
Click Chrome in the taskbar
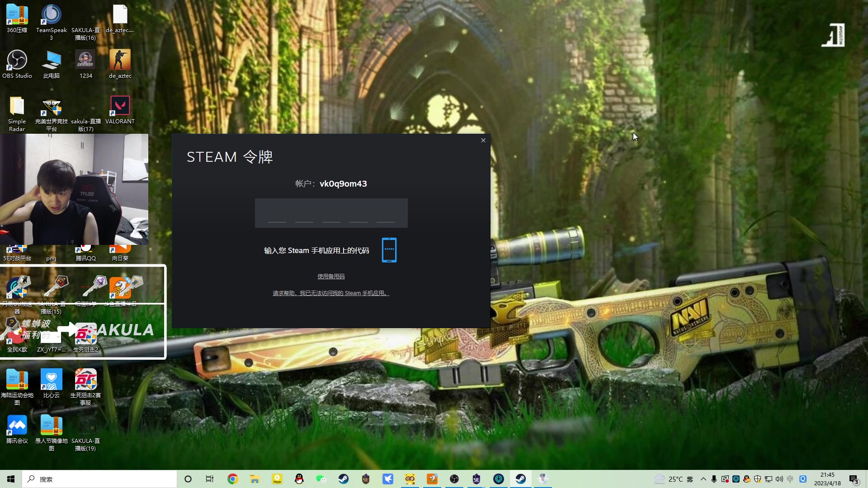[x=232, y=479]
